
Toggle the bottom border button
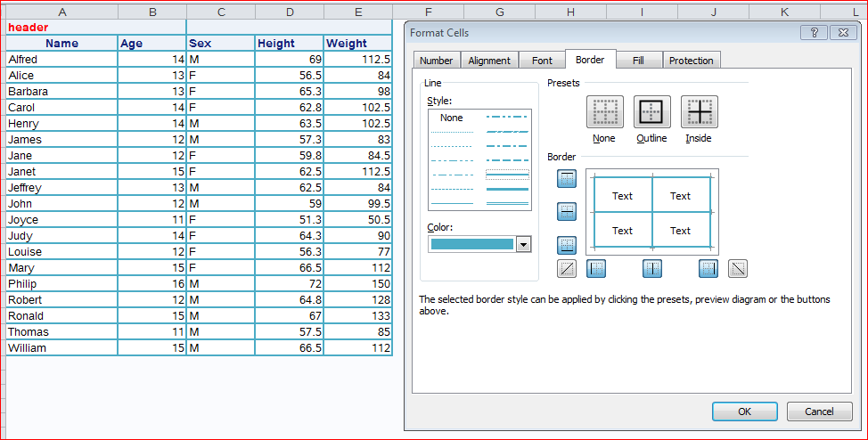[x=567, y=245]
